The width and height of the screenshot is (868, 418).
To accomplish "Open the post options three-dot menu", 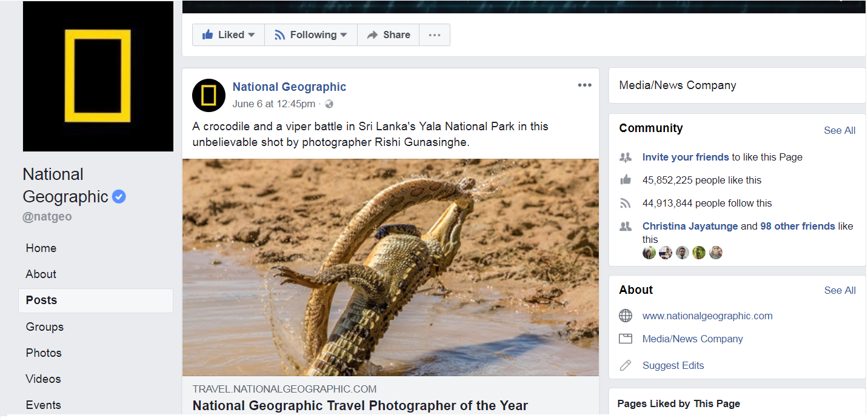I will pyautogui.click(x=584, y=85).
